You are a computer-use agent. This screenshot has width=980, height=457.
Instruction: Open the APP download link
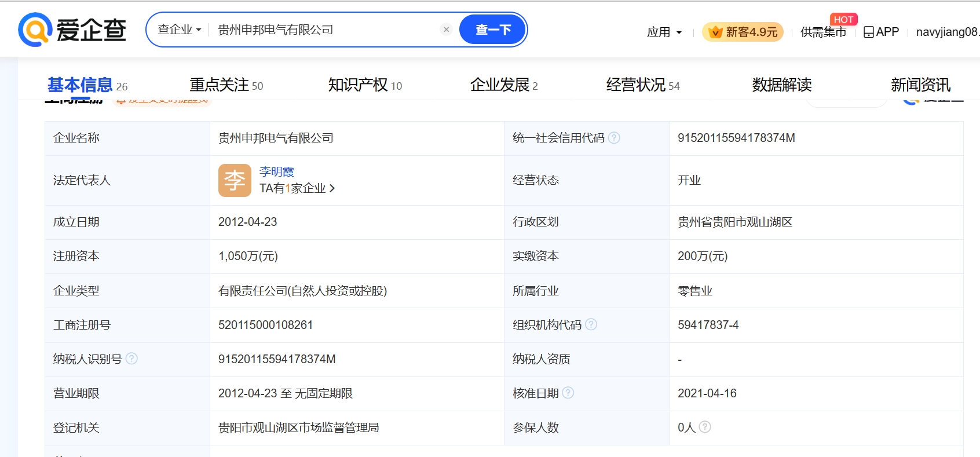click(881, 32)
